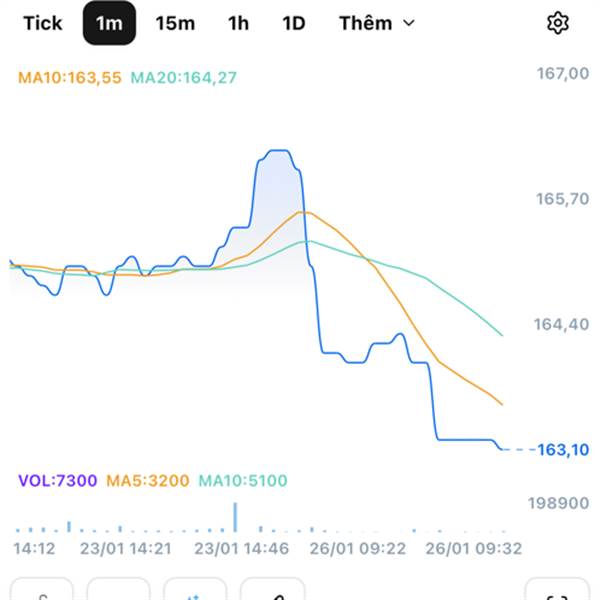Select the 1D daily timeframe

coord(293,23)
